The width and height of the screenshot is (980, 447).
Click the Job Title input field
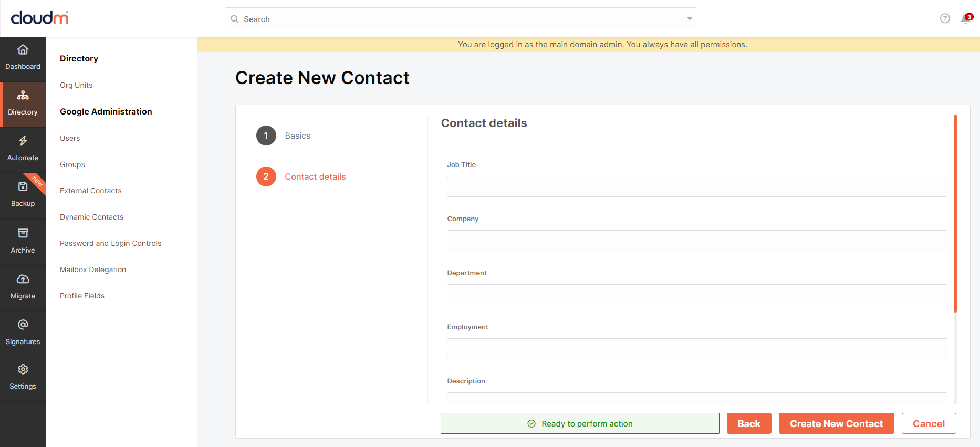[x=697, y=186]
